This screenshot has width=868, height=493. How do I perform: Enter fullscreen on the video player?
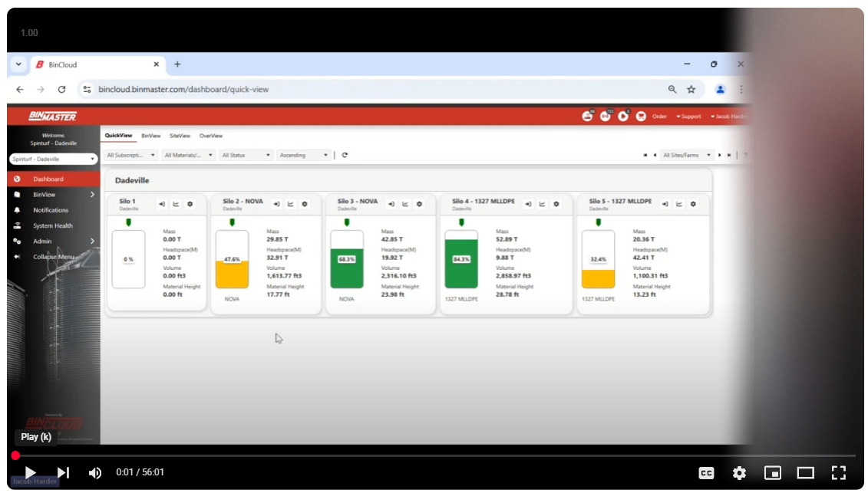(839, 473)
